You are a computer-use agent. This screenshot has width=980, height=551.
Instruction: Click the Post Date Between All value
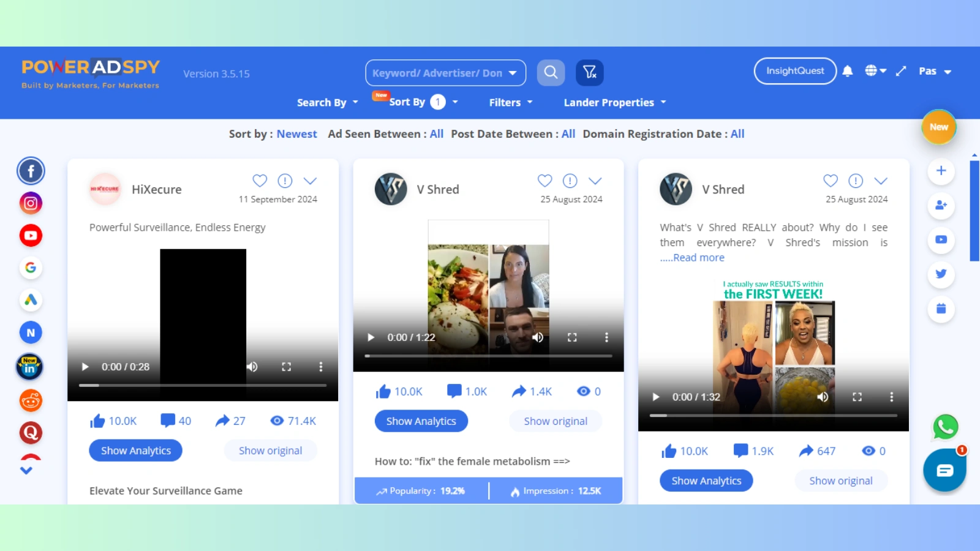(x=568, y=134)
